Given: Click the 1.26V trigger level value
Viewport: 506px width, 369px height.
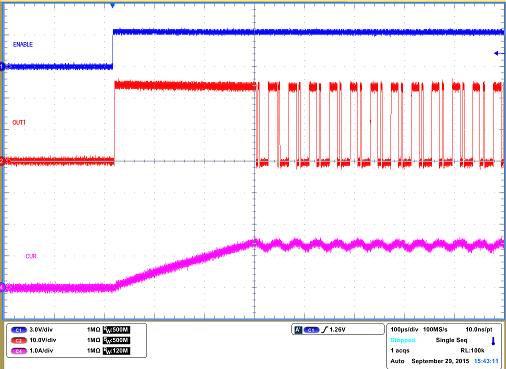Looking at the screenshot, I should tap(337, 330).
